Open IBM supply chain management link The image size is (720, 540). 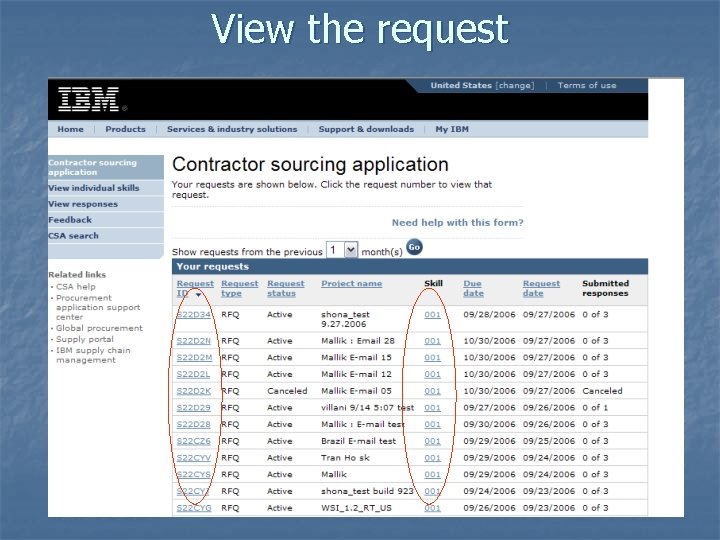coord(93,355)
